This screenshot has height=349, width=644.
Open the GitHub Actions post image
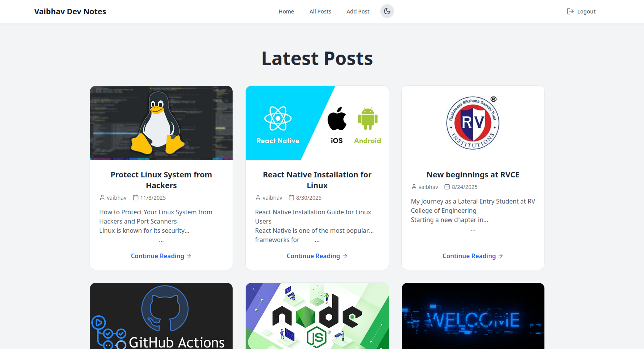161,316
